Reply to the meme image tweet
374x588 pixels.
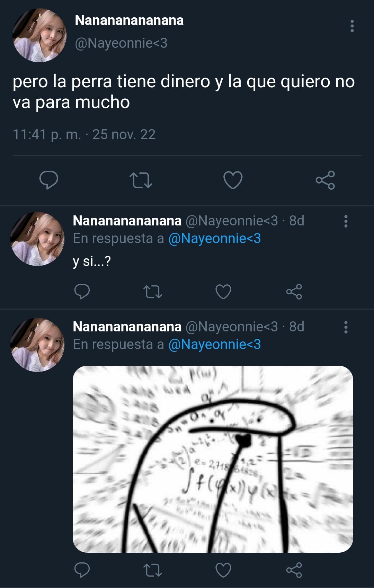pos(82,570)
